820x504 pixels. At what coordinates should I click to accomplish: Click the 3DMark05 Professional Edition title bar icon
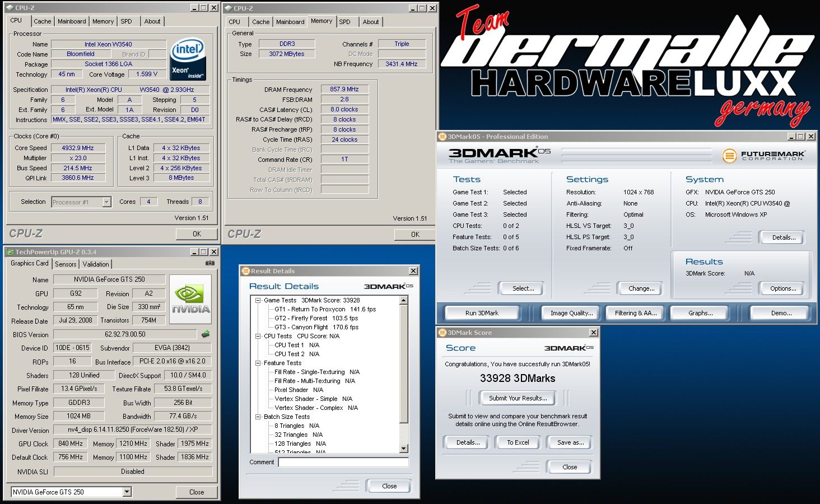click(442, 137)
